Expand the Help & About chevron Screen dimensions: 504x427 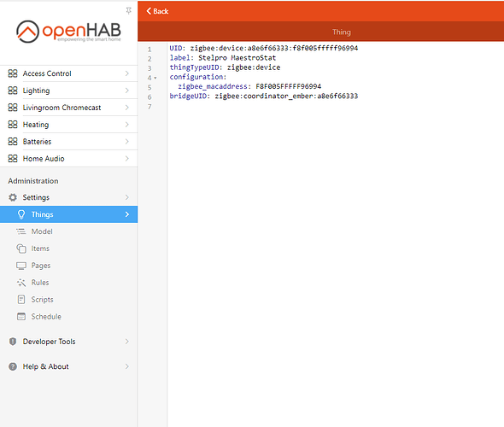tap(127, 366)
